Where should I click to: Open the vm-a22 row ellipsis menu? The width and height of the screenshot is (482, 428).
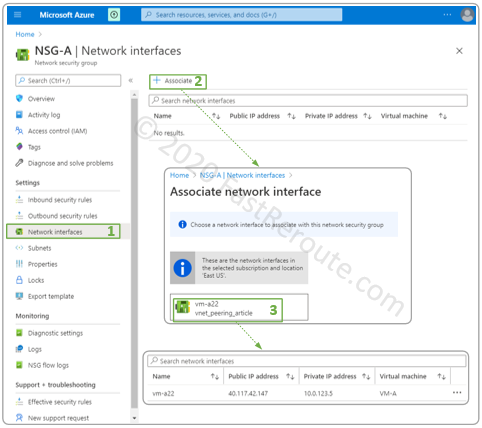click(457, 392)
